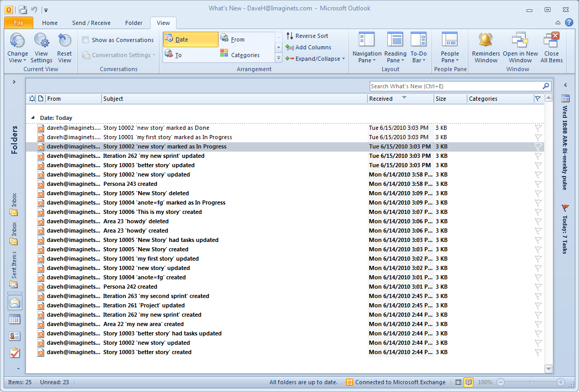
Task: Arrange messages by Date
Action: pyautogui.click(x=191, y=39)
